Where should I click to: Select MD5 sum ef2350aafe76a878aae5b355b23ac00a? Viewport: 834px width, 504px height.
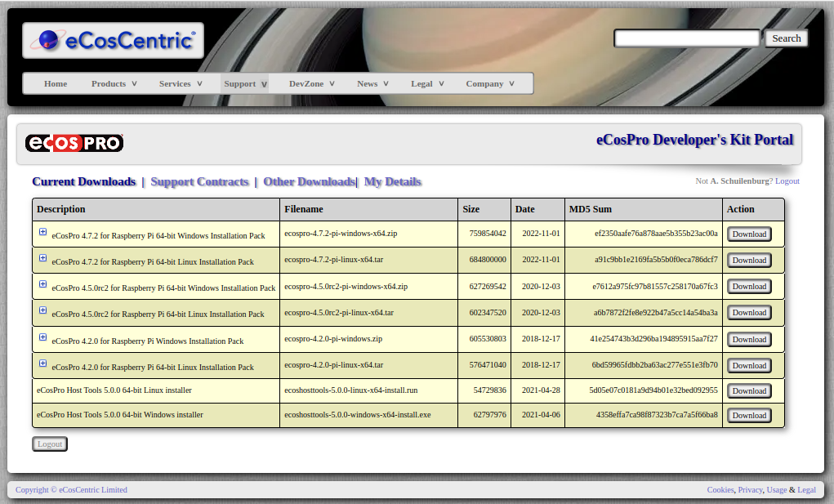656,234
